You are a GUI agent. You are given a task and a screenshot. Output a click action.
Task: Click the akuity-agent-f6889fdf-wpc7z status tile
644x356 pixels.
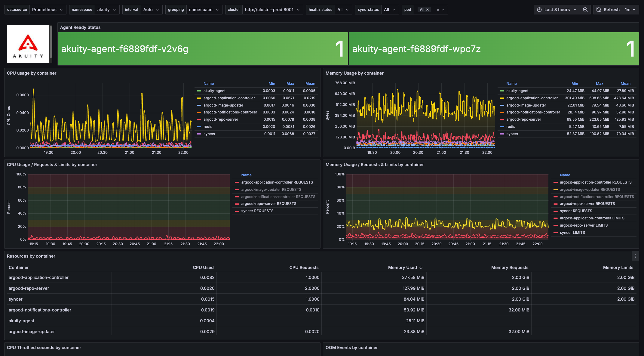tap(494, 49)
